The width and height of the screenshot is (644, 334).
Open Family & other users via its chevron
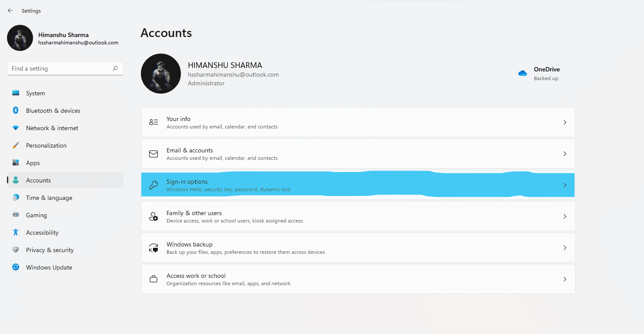click(564, 216)
